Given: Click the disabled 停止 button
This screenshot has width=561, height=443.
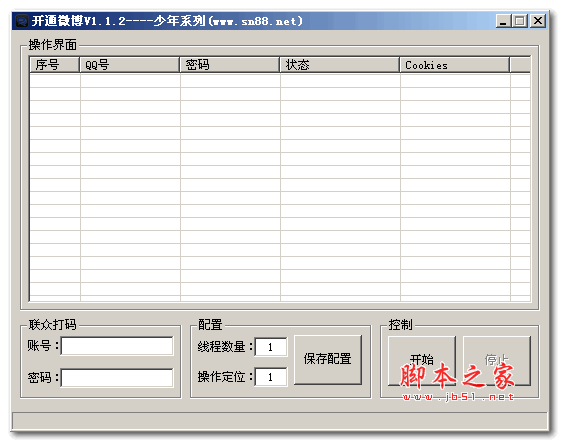Looking at the screenshot, I should [497, 360].
